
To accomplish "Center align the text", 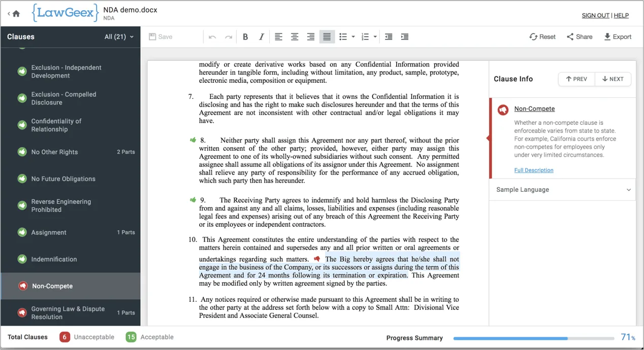I will pyautogui.click(x=295, y=37).
